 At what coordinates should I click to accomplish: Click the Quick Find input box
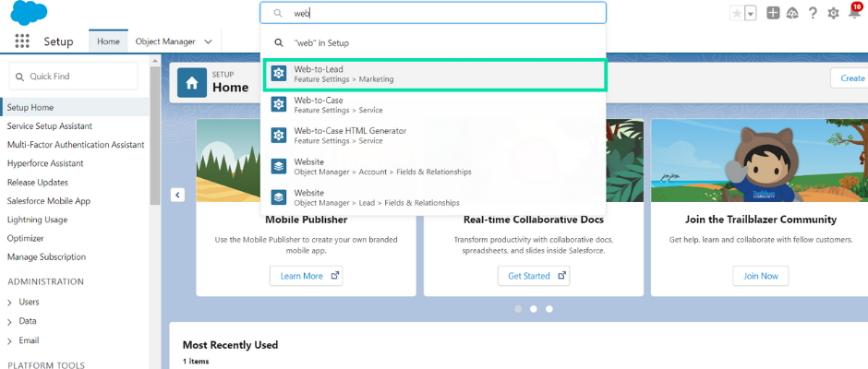73,77
